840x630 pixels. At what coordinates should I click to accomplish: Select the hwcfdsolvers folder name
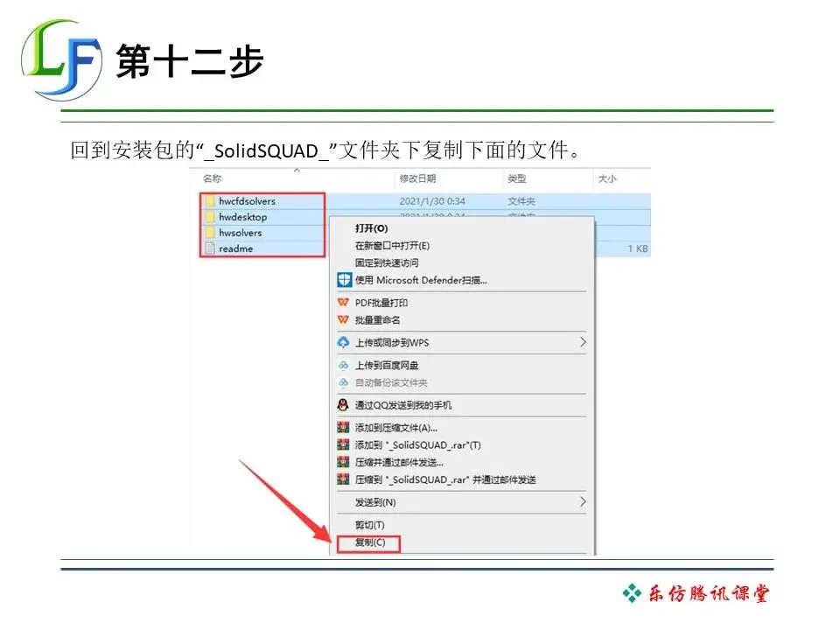247,201
